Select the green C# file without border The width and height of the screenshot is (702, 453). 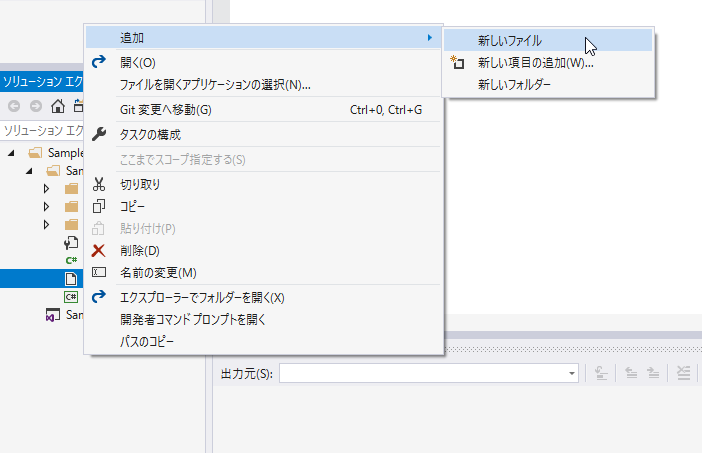click(x=71, y=260)
